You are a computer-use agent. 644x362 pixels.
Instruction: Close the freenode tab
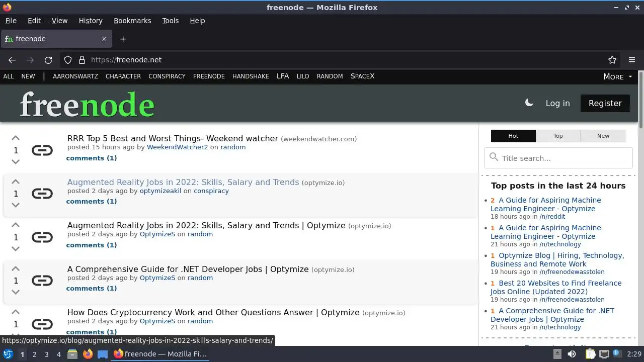(104, 39)
